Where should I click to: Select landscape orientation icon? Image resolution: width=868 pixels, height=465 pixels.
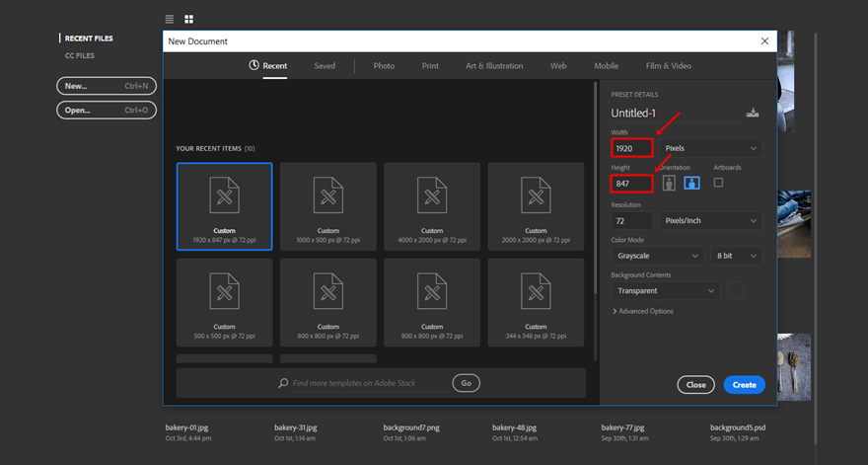click(x=692, y=183)
